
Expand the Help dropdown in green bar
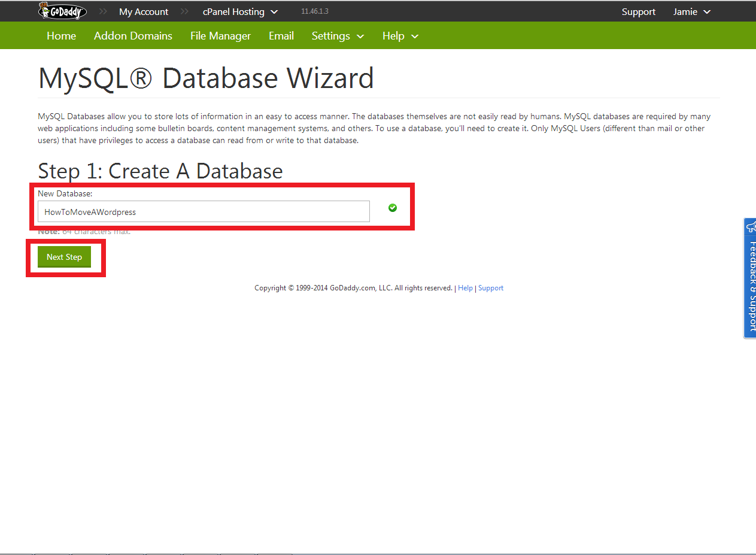coord(400,36)
